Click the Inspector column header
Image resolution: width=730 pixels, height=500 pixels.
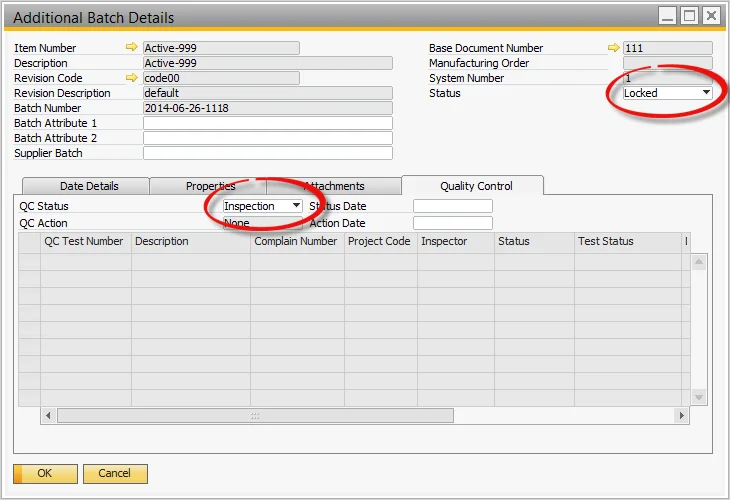456,241
